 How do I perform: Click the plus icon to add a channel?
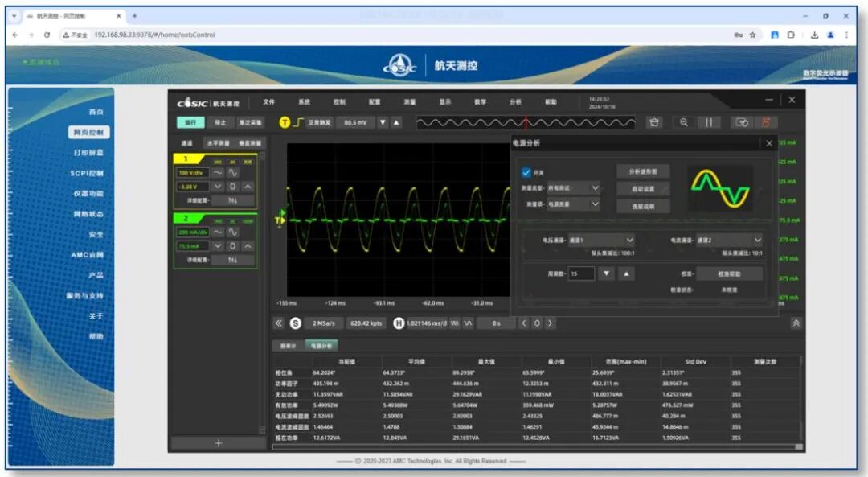[x=219, y=443]
